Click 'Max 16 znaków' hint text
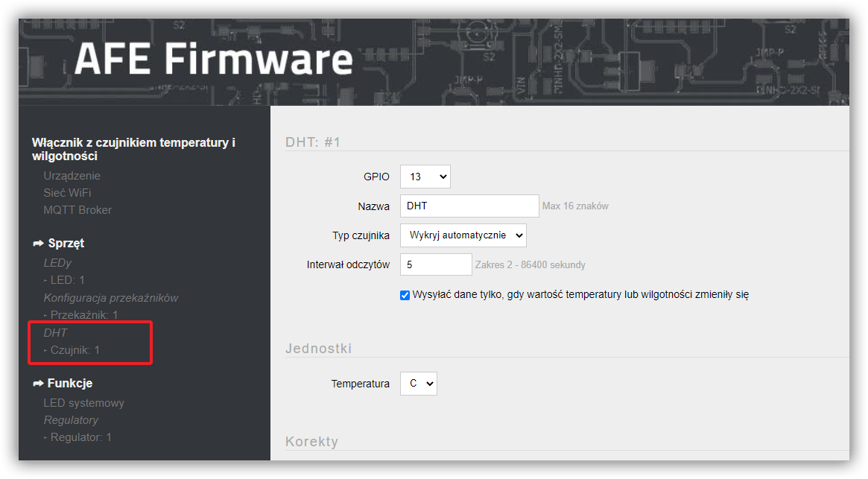868x479 pixels. point(575,206)
